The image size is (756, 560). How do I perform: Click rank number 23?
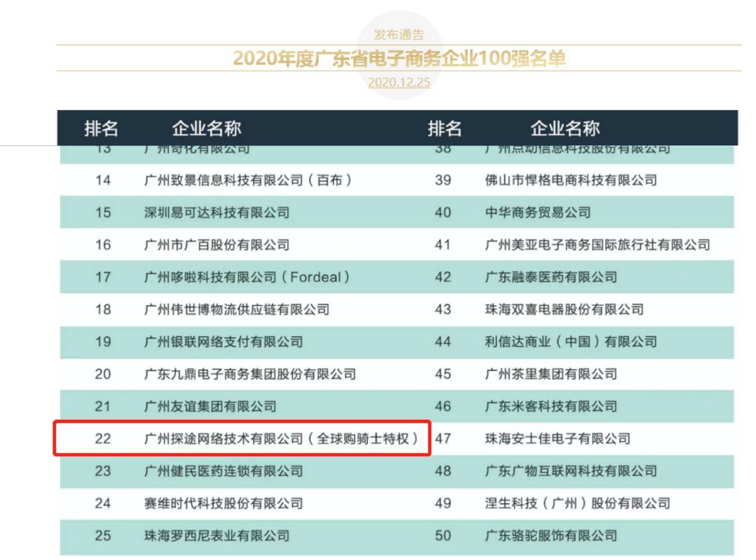click(103, 471)
